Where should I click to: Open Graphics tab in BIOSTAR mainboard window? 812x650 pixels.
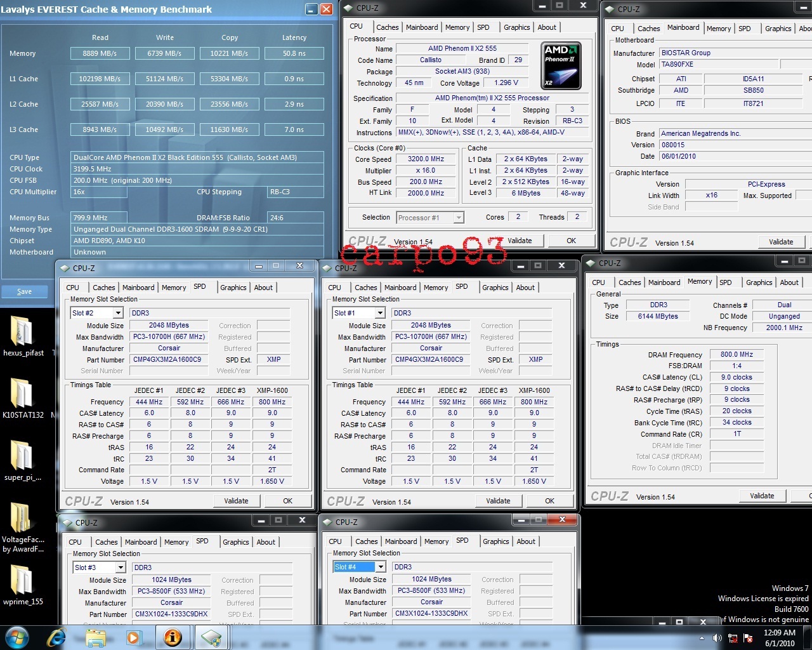(778, 29)
